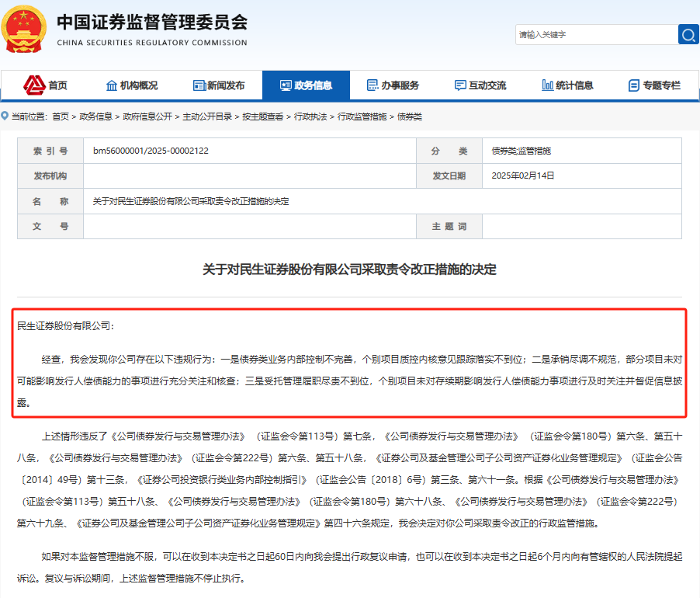The width and height of the screenshot is (700, 598).
Task: Click the CSRC national emblem logo
Action: click(23, 30)
